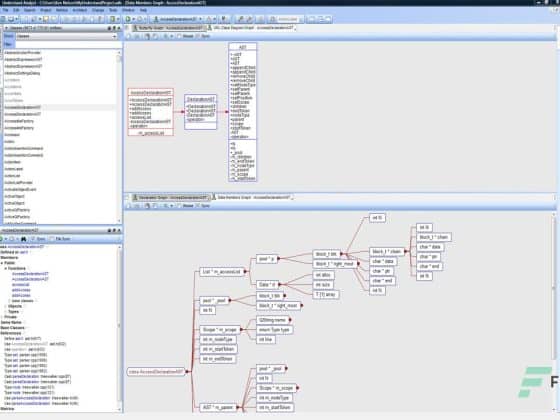Open the Edit menu

[16, 10]
